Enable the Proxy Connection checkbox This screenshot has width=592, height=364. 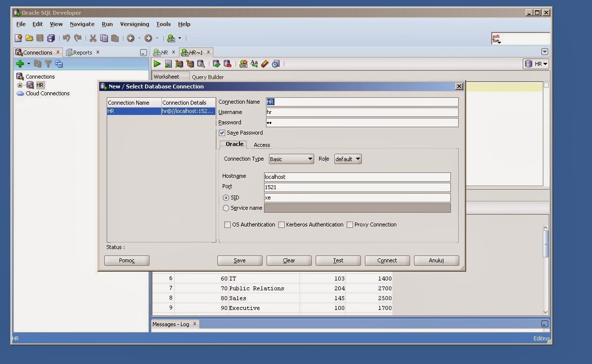click(x=350, y=225)
